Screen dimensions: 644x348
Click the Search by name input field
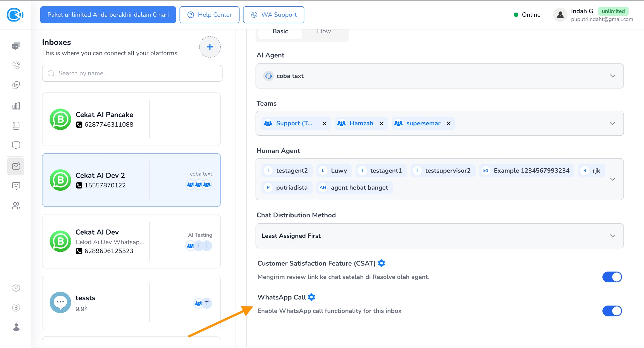(x=132, y=73)
